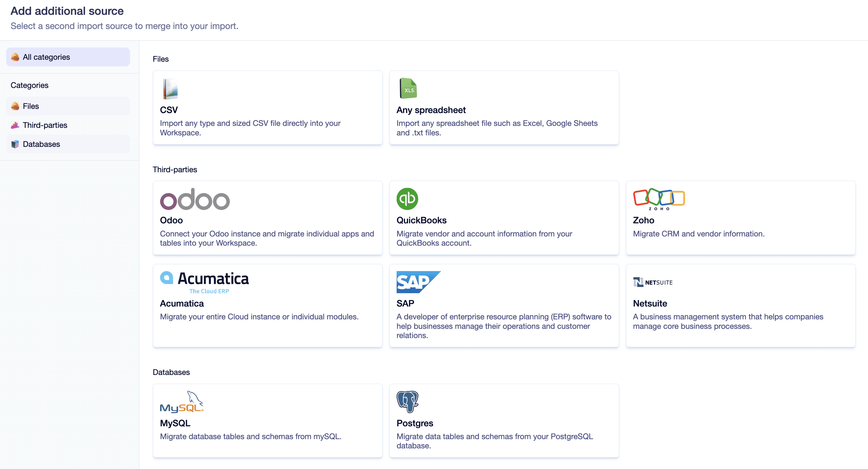Choose CSV as the import source

(267, 108)
